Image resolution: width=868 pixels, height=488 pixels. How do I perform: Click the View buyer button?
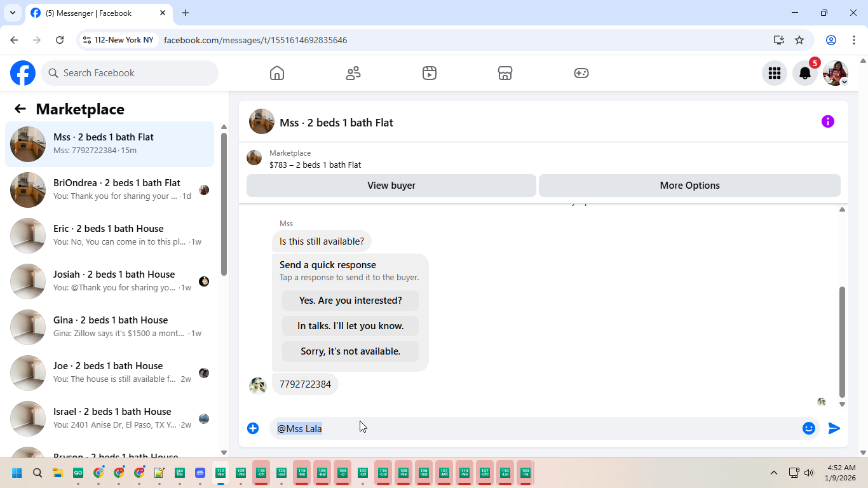pos(391,186)
